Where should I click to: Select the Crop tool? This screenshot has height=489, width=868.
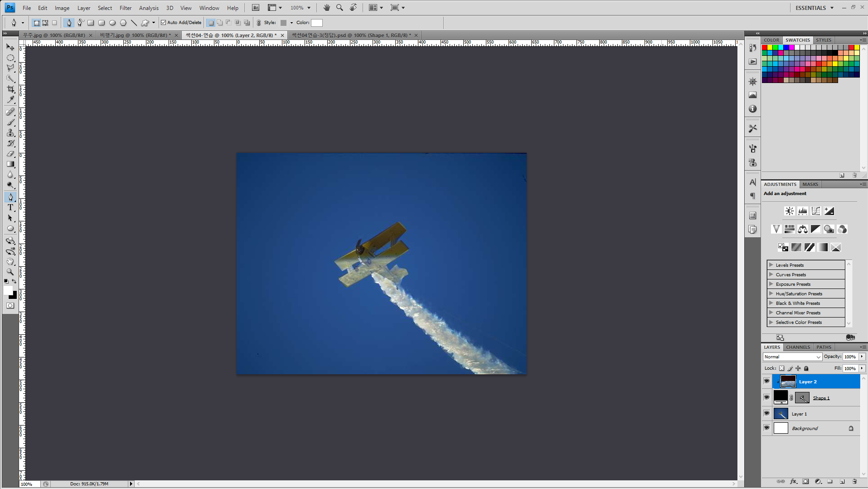[x=10, y=89]
